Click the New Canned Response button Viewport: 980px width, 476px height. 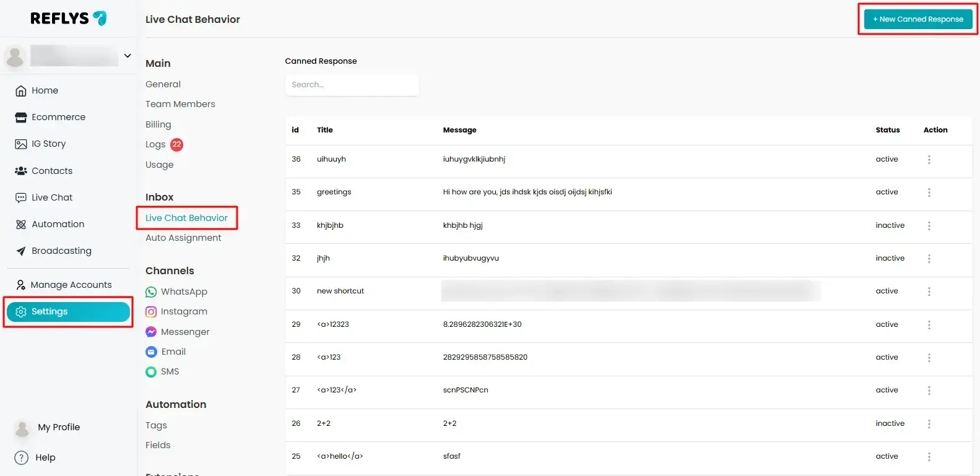coord(917,19)
